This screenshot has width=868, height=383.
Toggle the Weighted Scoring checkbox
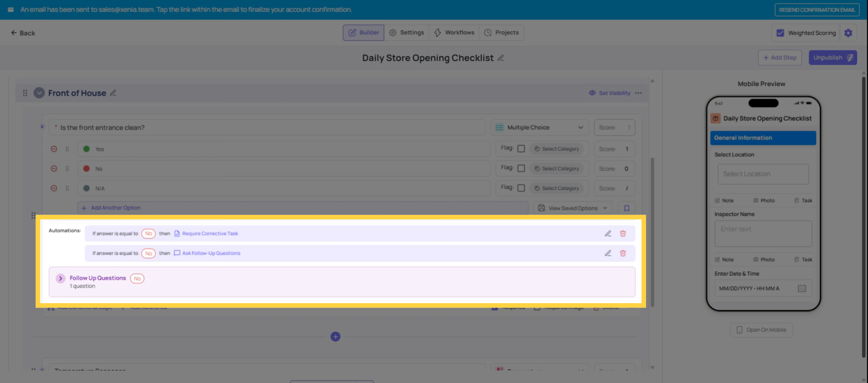(x=780, y=33)
